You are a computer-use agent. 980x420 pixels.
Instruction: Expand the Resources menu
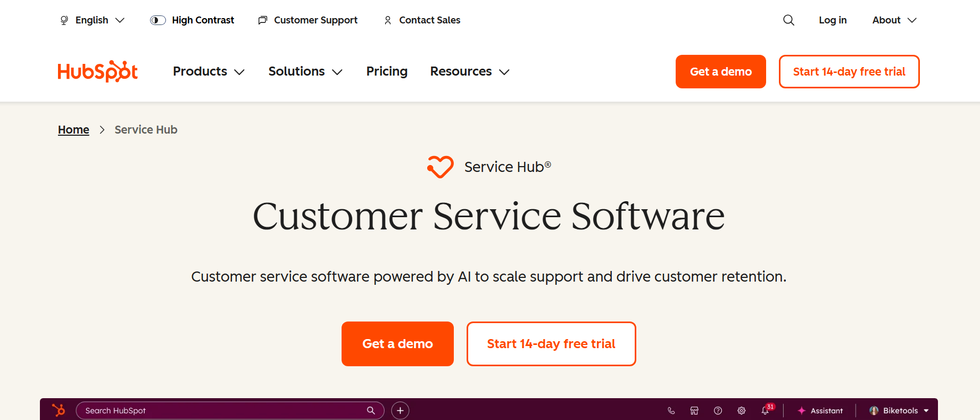point(470,71)
